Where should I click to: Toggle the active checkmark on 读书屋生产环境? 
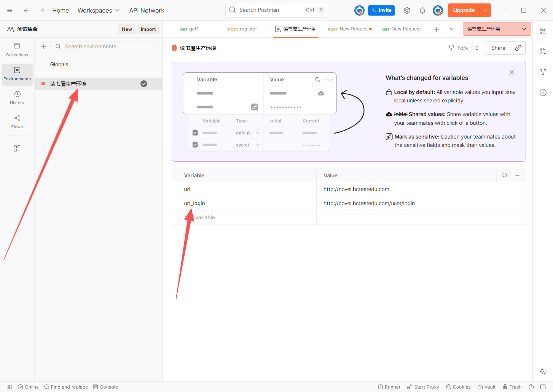[x=144, y=84]
